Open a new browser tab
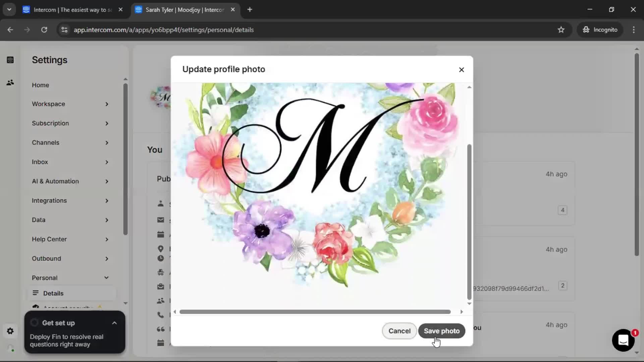The height and width of the screenshot is (362, 644). [250, 10]
